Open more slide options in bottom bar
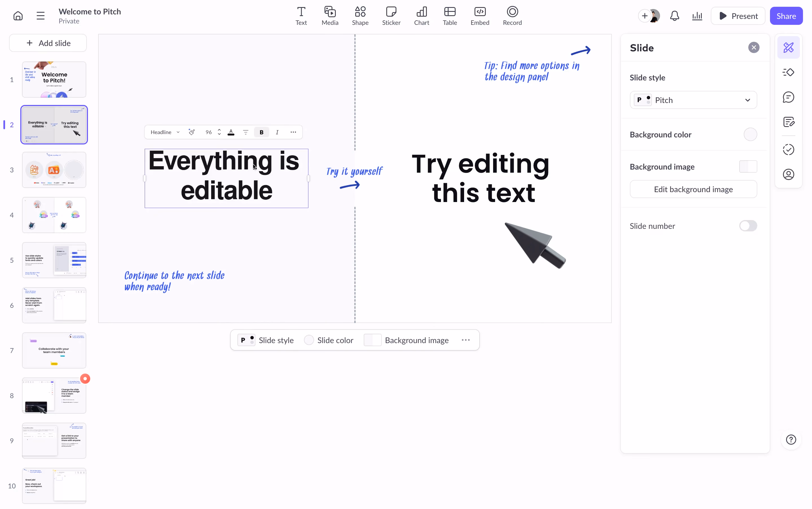This screenshot has height=509, width=812. pos(465,340)
